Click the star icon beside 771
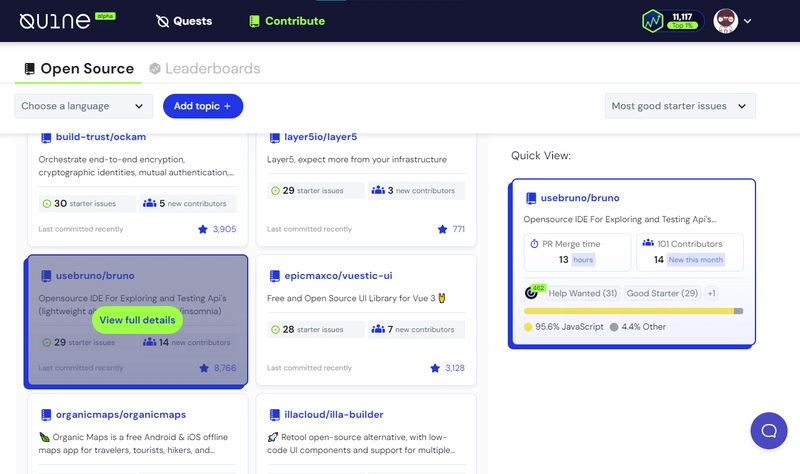Image resolution: width=800 pixels, height=474 pixels. pyautogui.click(x=442, y=229)
